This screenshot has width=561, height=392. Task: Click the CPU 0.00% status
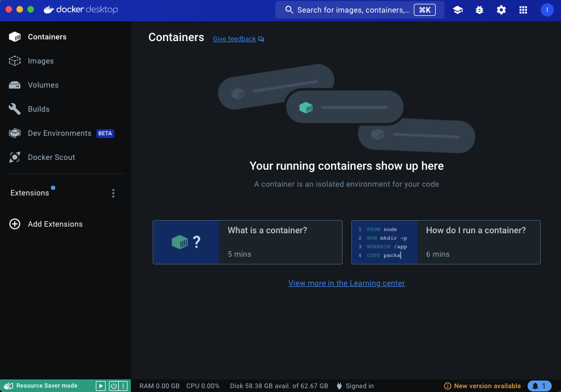tap(203, 386)
